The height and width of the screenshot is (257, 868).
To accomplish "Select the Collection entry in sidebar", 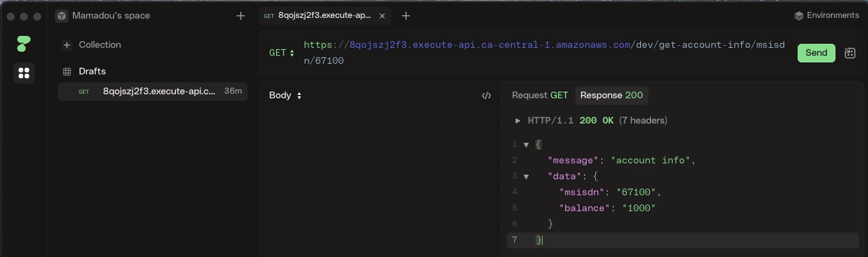I will (100, 45).
